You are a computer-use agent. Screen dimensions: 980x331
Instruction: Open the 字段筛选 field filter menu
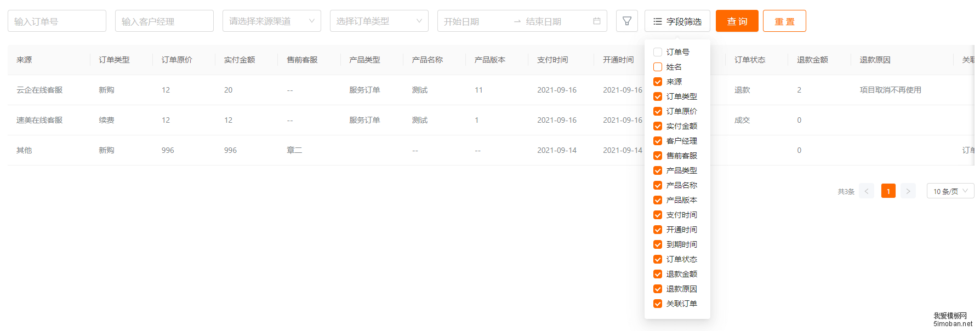(x=677, y=21)
